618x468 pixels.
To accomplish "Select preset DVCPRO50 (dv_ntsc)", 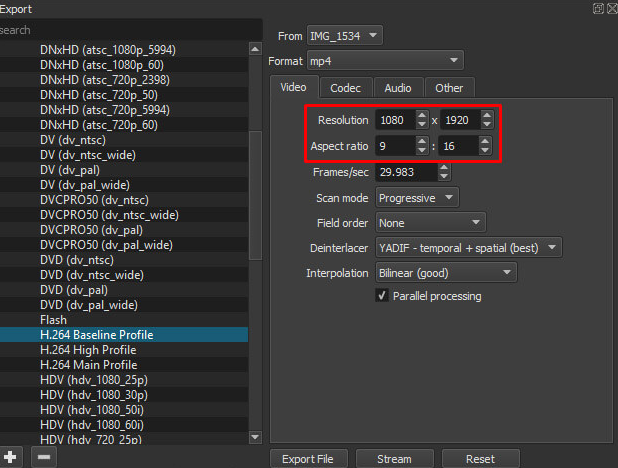I will (x=124, y=200).
